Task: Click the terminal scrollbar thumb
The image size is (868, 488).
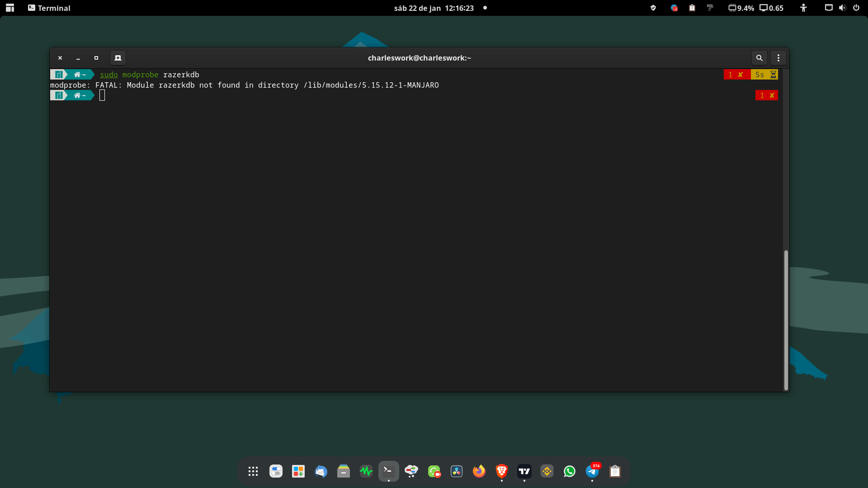Action: 786,320
